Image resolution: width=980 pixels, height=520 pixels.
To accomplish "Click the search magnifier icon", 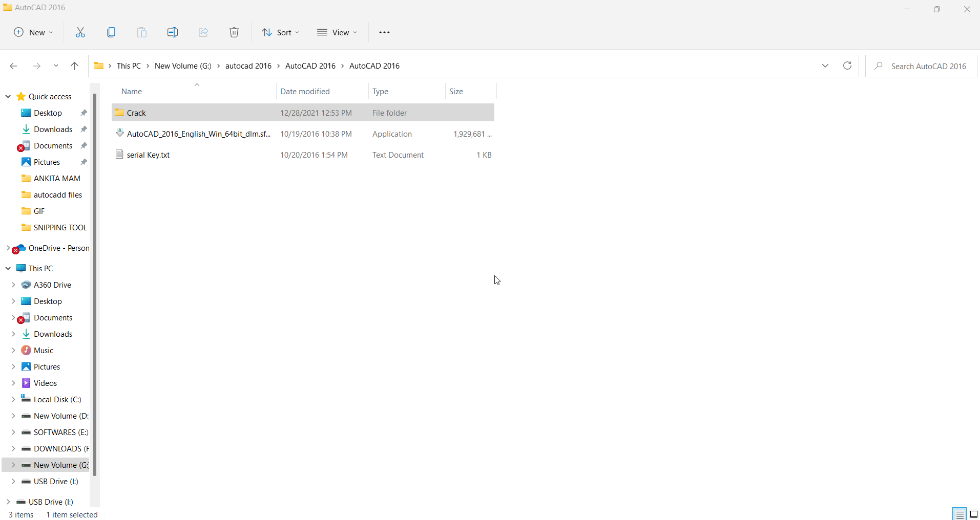I will (879, 66).
